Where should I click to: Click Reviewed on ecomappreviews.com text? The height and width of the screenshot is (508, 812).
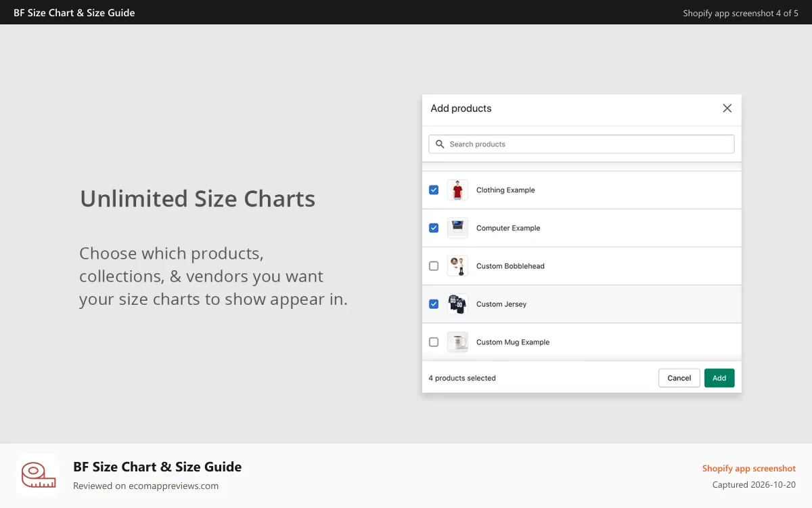click(x=145, y=486)
